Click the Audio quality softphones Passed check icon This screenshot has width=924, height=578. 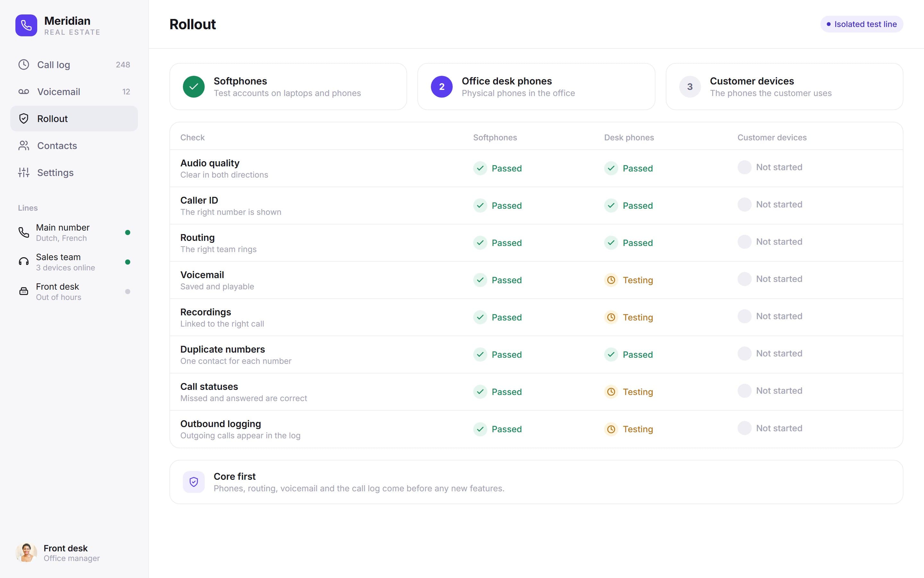click(x=480, y=168)
